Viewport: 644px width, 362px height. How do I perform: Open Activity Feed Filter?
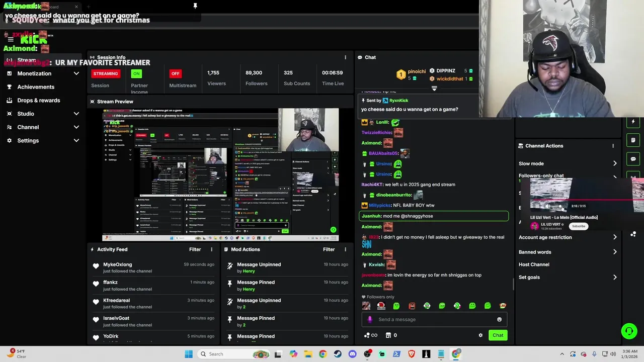(195, 249)
